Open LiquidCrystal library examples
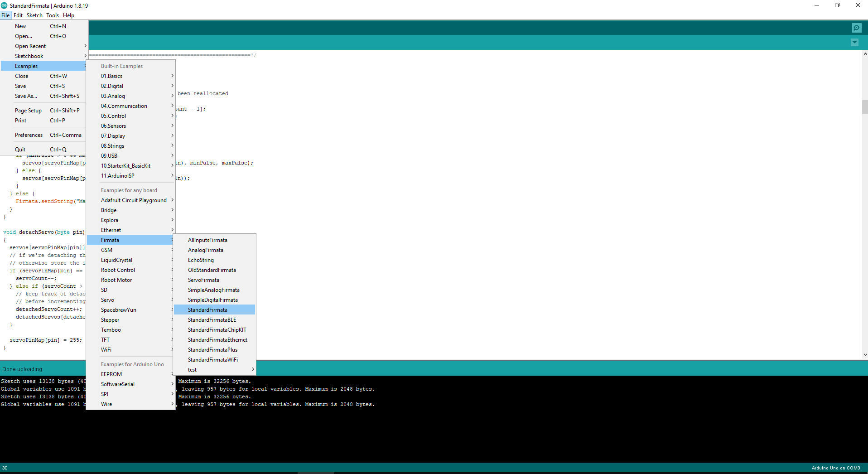 (130, 260)
